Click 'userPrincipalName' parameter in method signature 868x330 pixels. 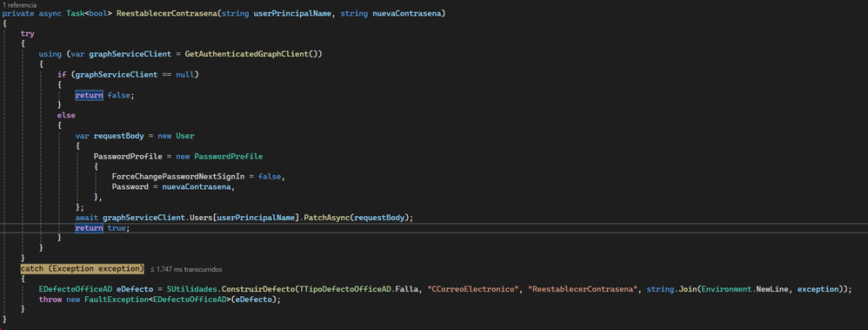click(x=292, y=13)
